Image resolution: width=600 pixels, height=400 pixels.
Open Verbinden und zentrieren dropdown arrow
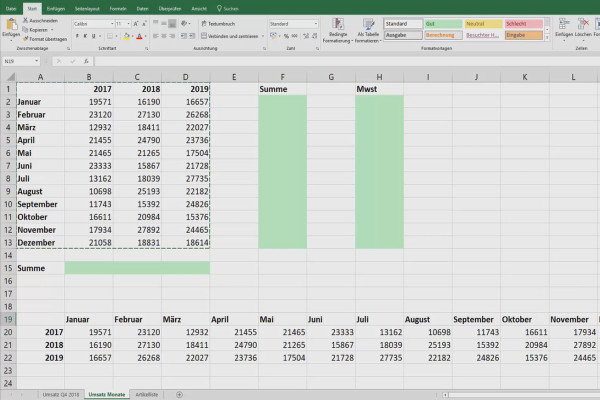(x=263, y=36)
